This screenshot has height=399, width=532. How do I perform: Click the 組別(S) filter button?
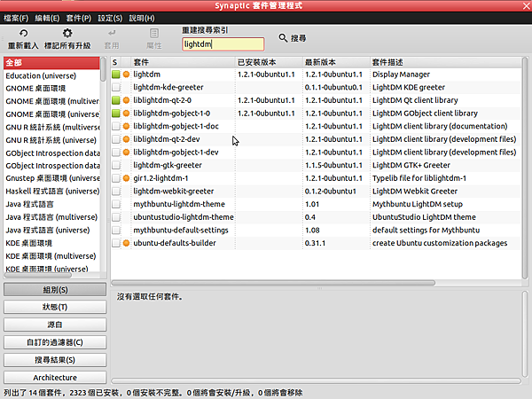tap(55, 290)
